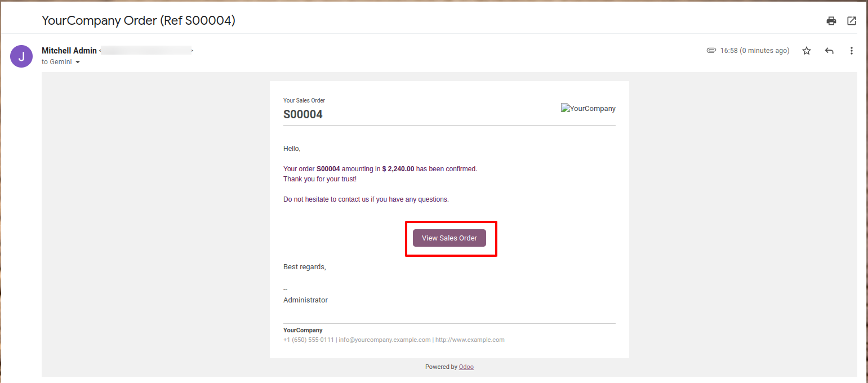Open http://www.example.com link
Image resolution: width=868 pixels, height=383 pixels.
point(470,340)
